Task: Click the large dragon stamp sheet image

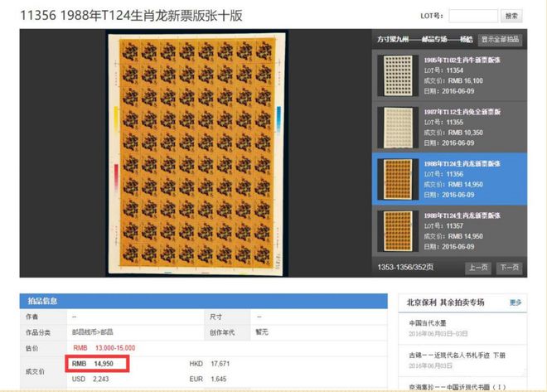Action: tap(196, 154)
